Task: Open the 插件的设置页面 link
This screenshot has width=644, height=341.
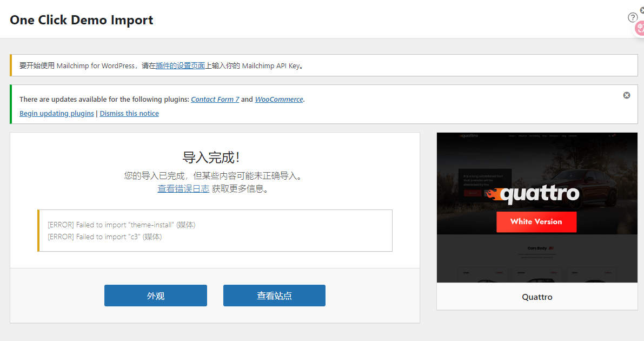Action: (x=180, y=66)
